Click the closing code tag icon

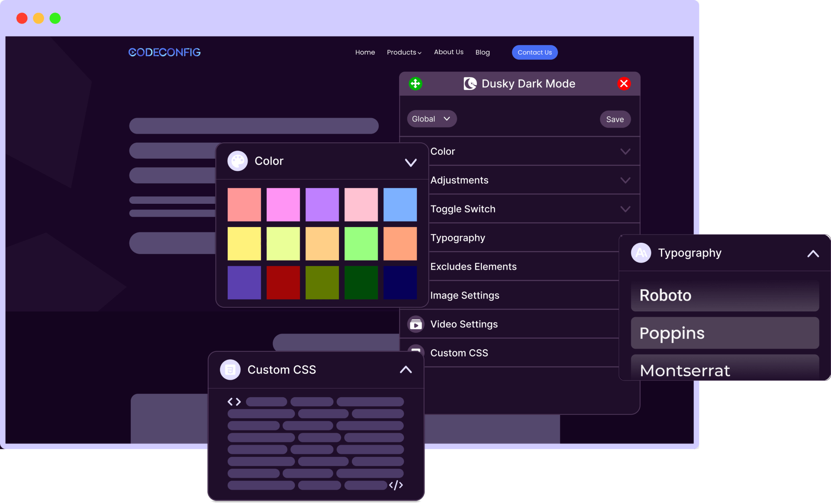[x=396, y=485]
